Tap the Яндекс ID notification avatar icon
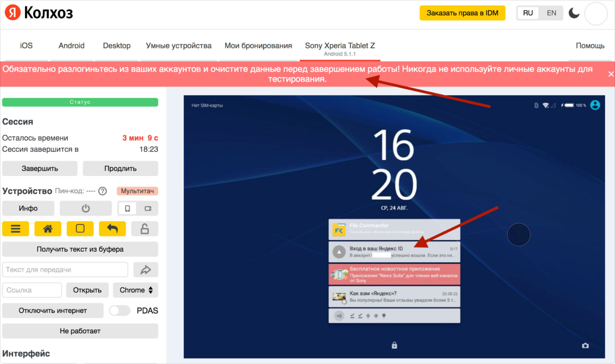The image size is (615, 364). click(339, 252)
